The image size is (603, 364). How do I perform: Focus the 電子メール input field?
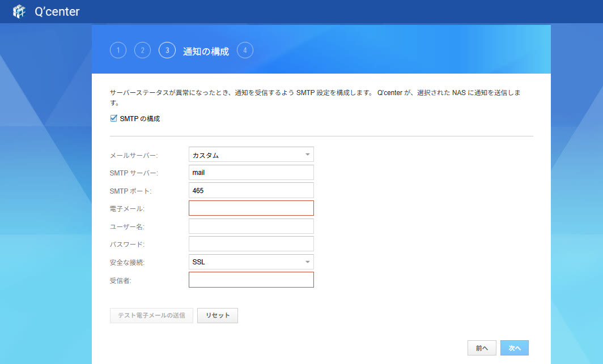click(250, 208)
